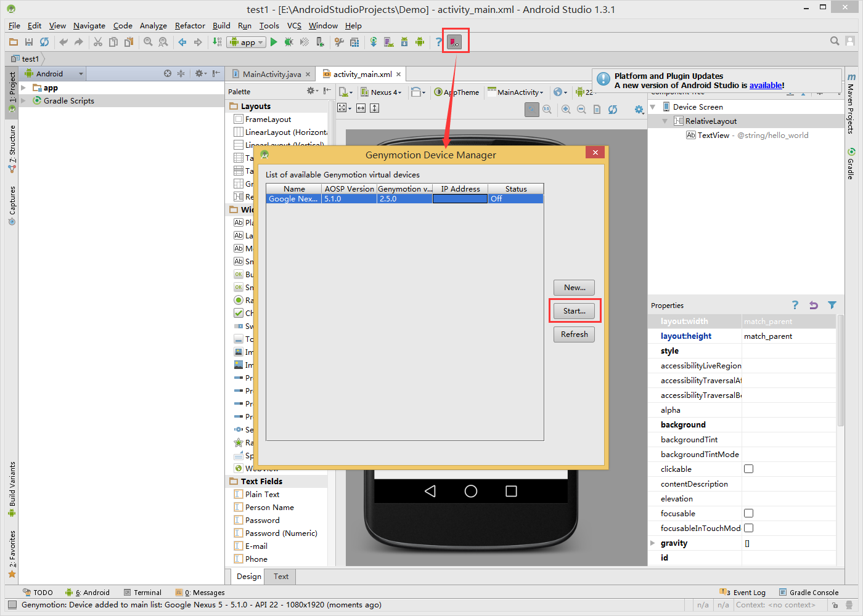863x616 pixels.
Task: Click the Undo arrow icon
Action: pyautogui.click(x=63, y=42)
